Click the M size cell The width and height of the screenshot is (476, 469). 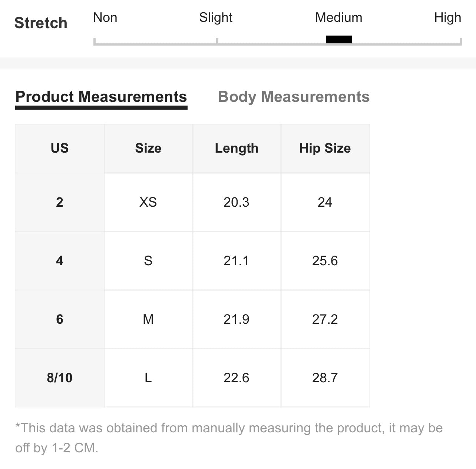click(148, 319)
